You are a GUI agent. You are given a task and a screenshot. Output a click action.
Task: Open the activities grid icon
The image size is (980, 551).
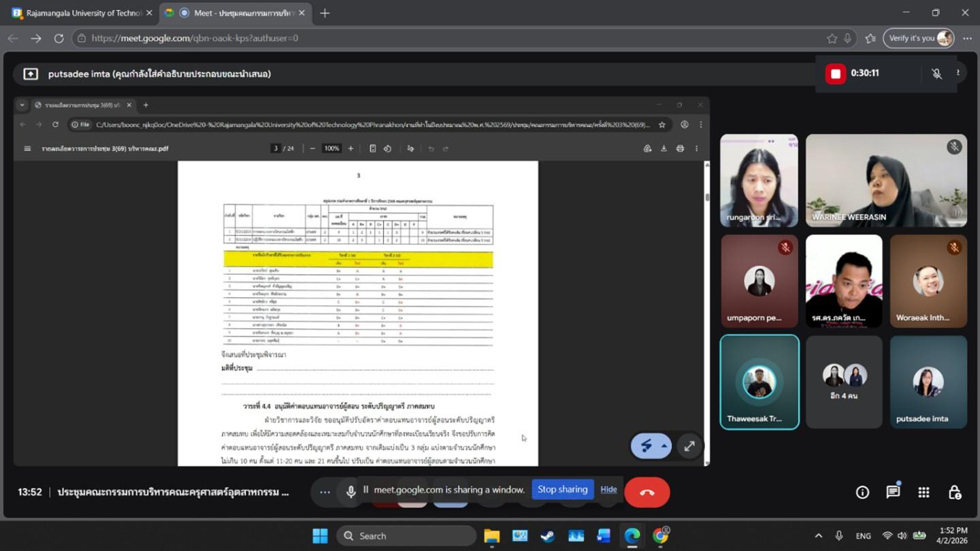click(x=924, y=492)
